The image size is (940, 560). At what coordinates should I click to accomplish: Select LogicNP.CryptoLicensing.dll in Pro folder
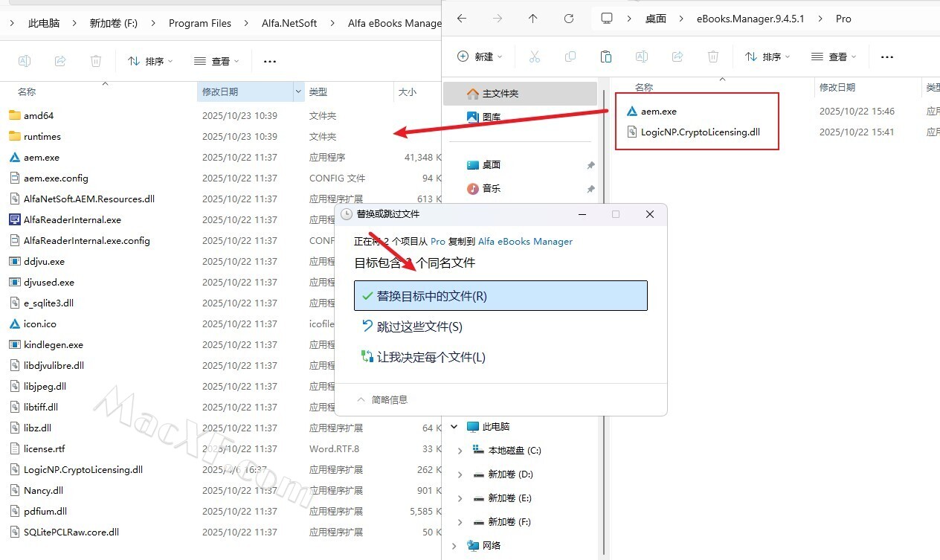click(700, 132)
